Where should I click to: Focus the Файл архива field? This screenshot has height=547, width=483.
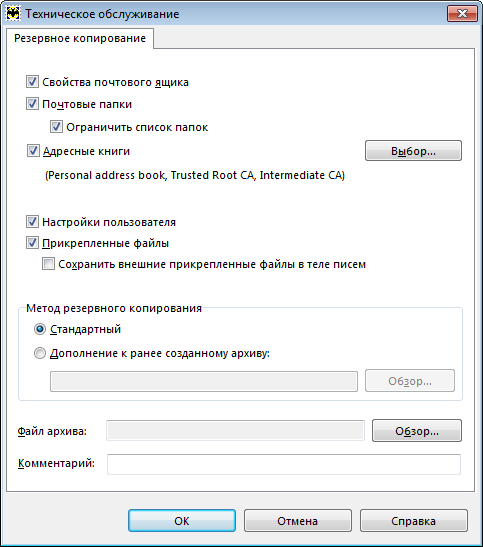pyautogui.click(x=235, y=430)
